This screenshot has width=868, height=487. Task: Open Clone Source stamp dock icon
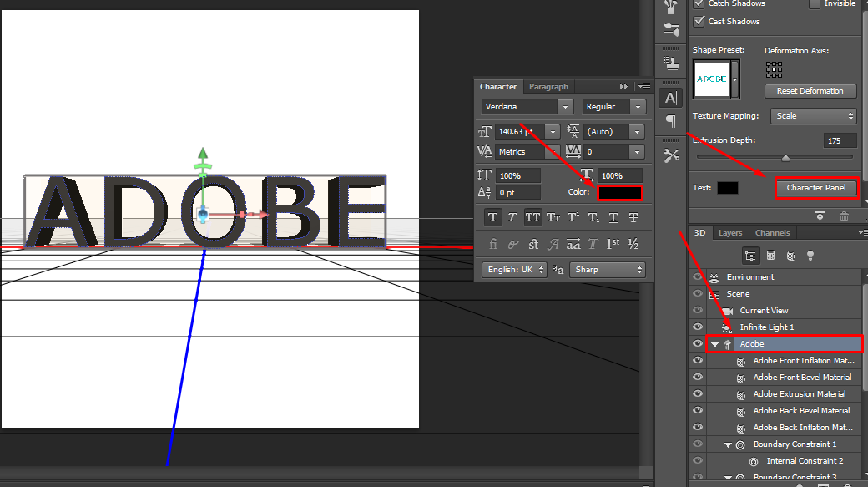tap(671, 63)
